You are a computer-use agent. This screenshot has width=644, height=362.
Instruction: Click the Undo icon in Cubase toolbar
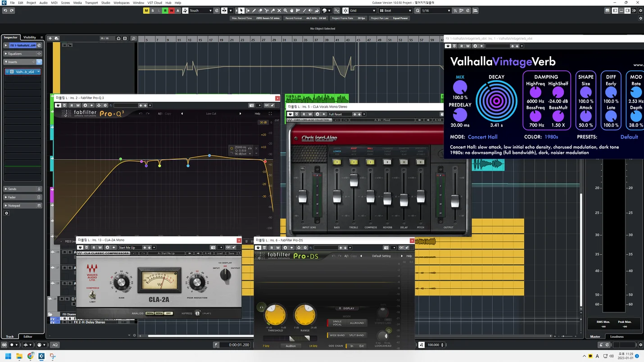[x=5, y=10]
